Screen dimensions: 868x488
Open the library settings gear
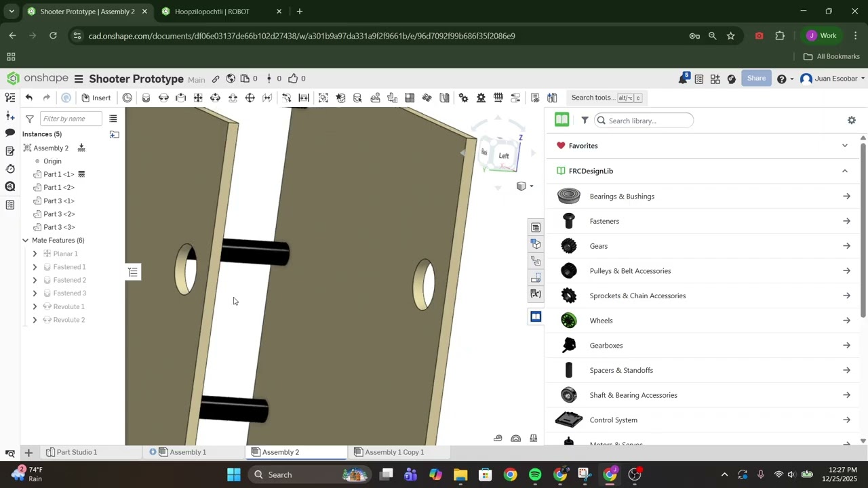coord(851,121)
